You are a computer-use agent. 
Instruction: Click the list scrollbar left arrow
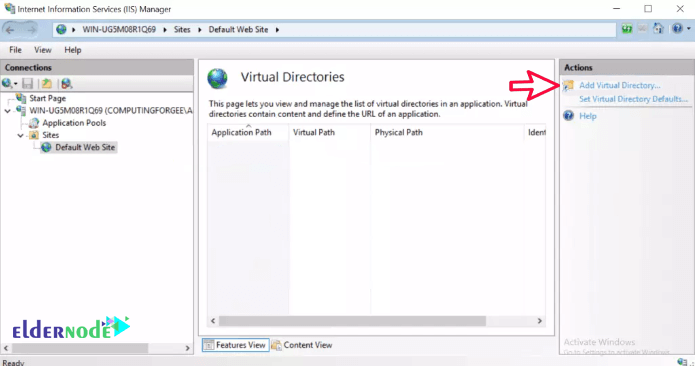(213, 321)
